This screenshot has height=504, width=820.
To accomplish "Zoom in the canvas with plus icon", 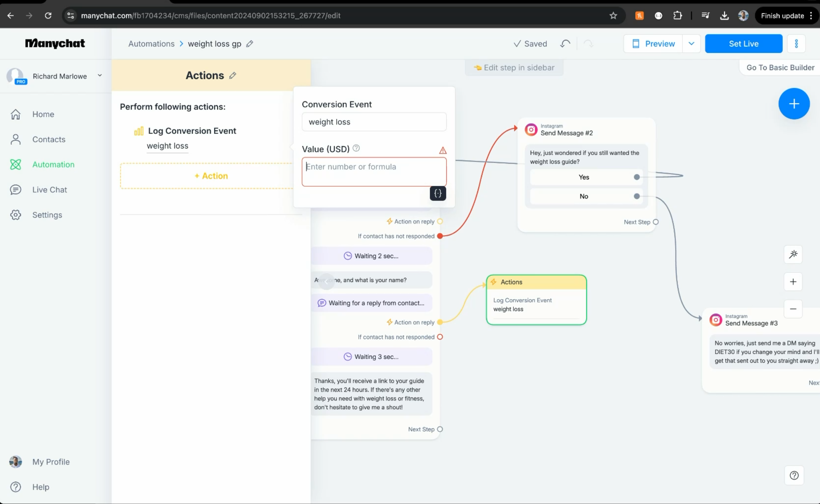I will (x=793, y=282).
